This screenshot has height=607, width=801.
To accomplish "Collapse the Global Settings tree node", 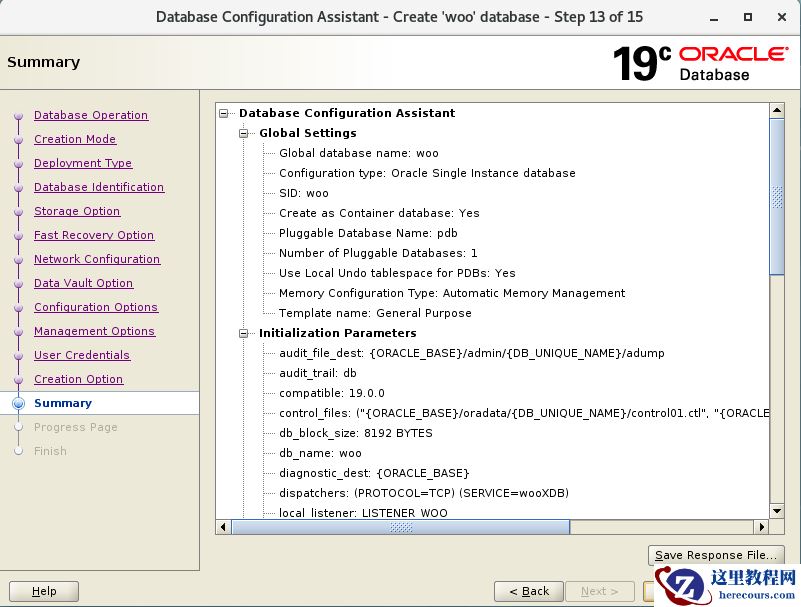I will pyautogui.click(x=243, y=133).
